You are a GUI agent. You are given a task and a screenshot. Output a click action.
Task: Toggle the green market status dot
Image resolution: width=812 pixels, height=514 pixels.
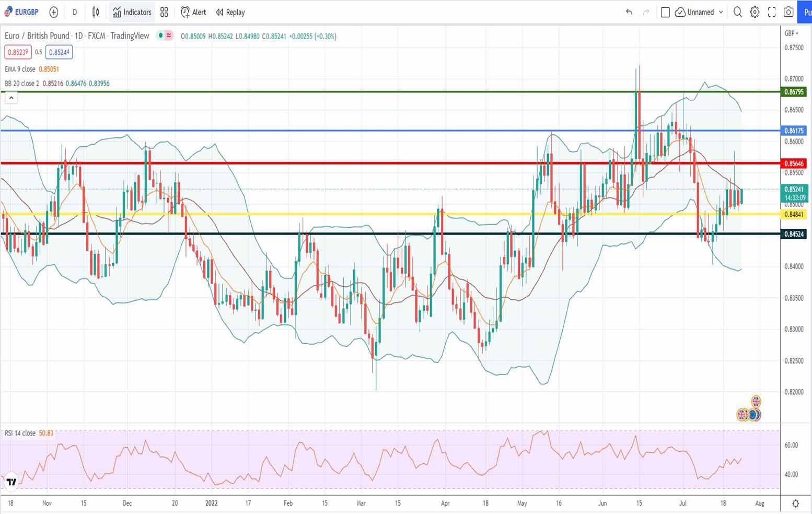(160, 36)
